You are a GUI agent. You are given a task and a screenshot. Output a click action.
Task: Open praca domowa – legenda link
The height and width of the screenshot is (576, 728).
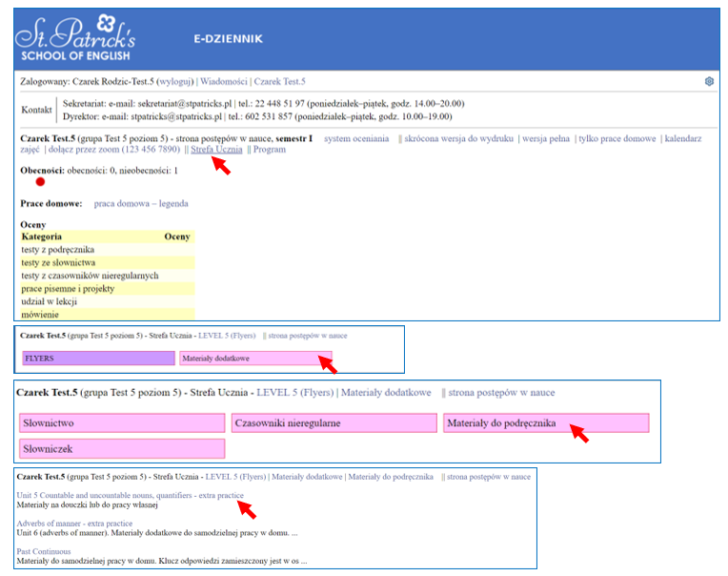[x=141, y=203]
